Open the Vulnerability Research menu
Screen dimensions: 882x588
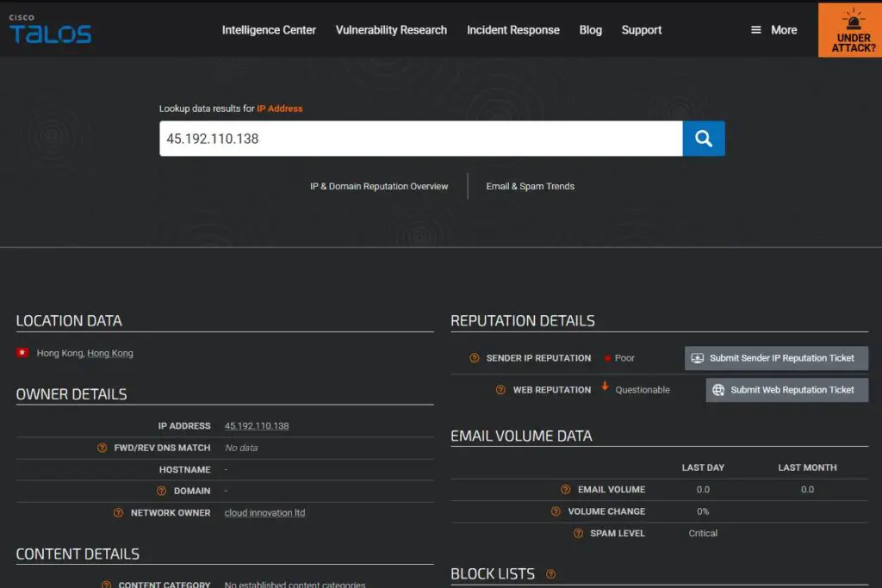[x=392, y=30]
